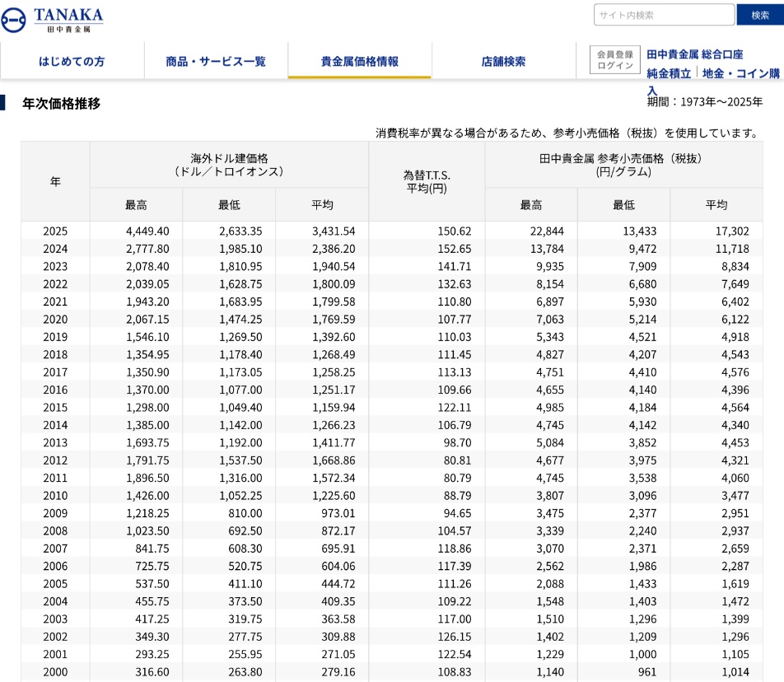
Task: Select the 平均 column header on the right
Action: tap(716, 204)
